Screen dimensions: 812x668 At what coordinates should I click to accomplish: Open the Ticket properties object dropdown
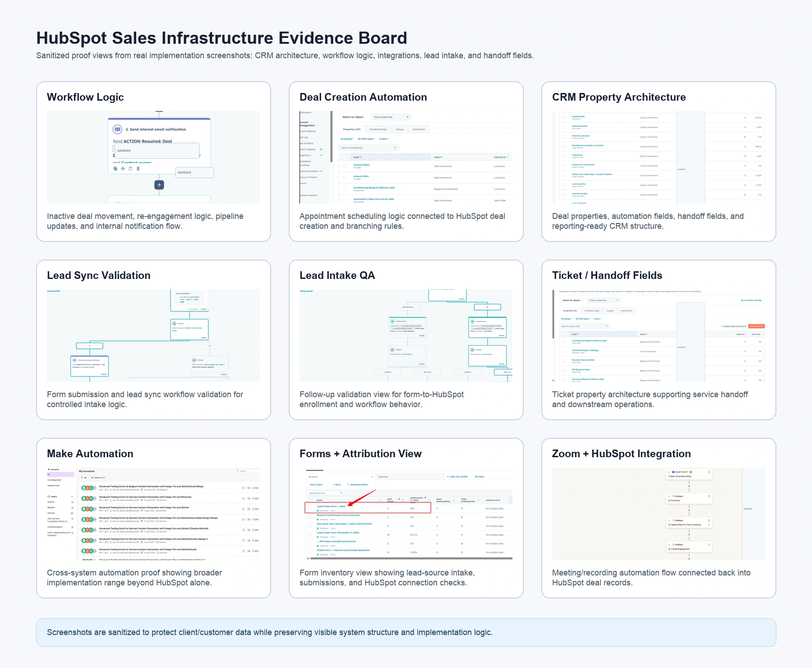604,300
